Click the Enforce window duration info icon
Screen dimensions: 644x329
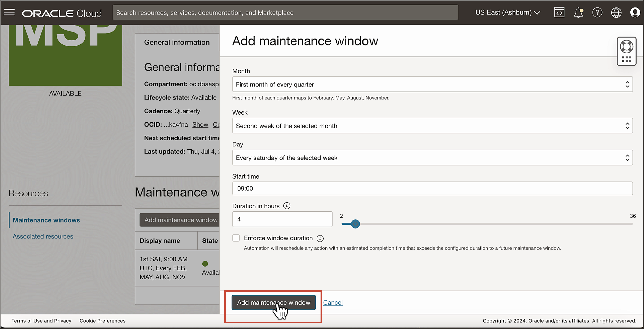tap(320, 238)
